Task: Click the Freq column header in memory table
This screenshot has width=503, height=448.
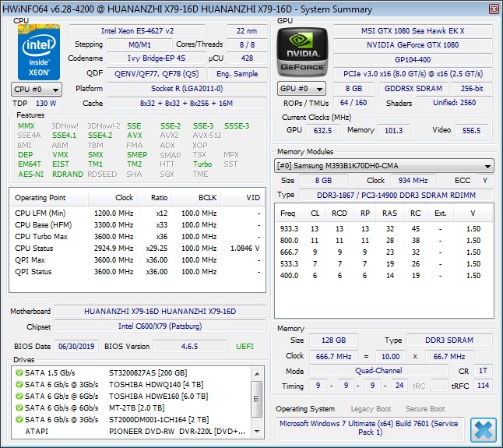Action: click(x=290, y=213)
